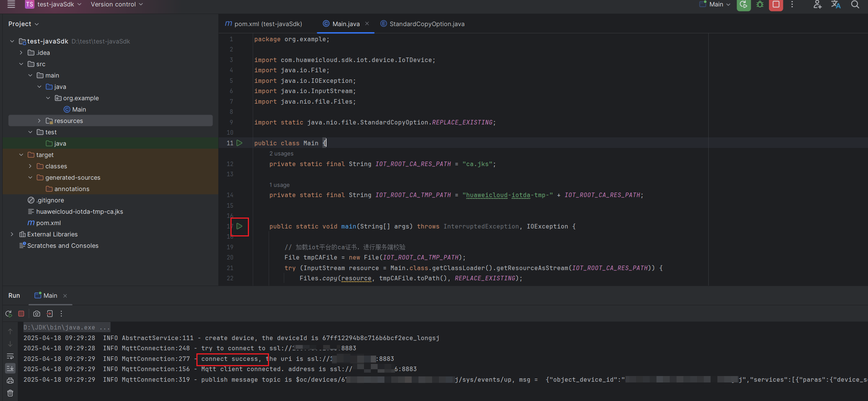Open the test-javaSdk project dropdown
The image size is (868, 401).
(x=53, y=4)
